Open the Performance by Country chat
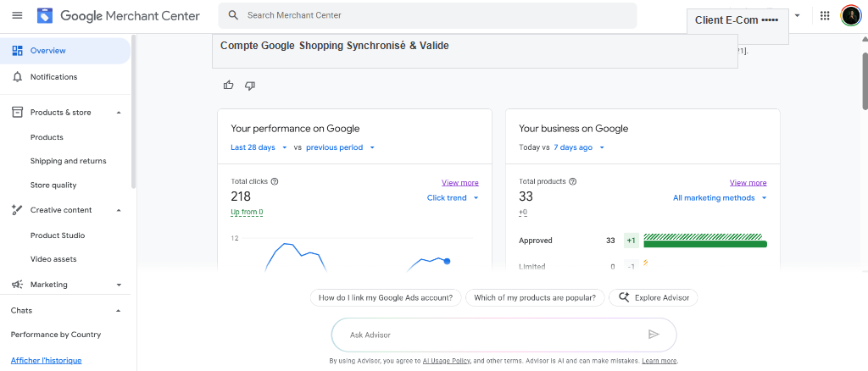This screenshot has height=371, width=868. (x=56, y=335)
